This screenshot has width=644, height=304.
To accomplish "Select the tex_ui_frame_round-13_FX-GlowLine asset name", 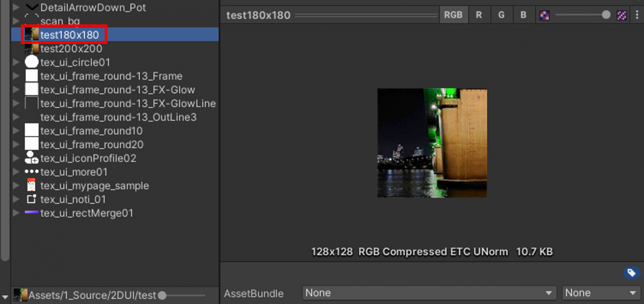I will tap(128, 103).
